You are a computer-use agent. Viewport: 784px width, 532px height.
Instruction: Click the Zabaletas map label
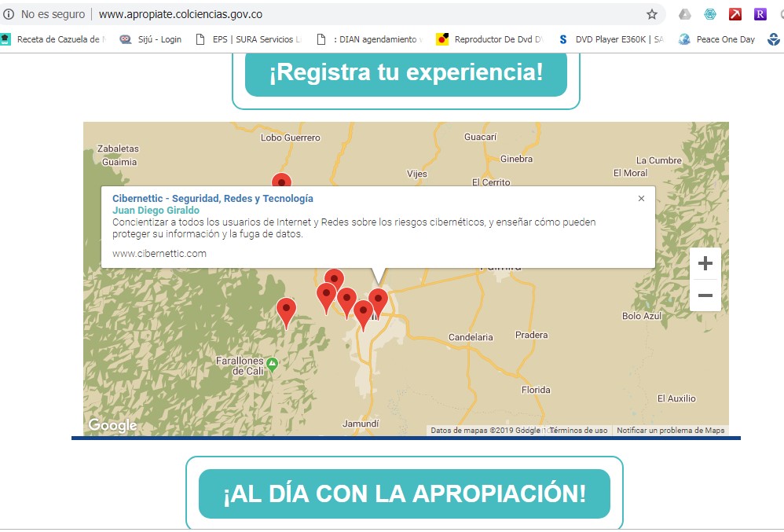click(118, 149)
